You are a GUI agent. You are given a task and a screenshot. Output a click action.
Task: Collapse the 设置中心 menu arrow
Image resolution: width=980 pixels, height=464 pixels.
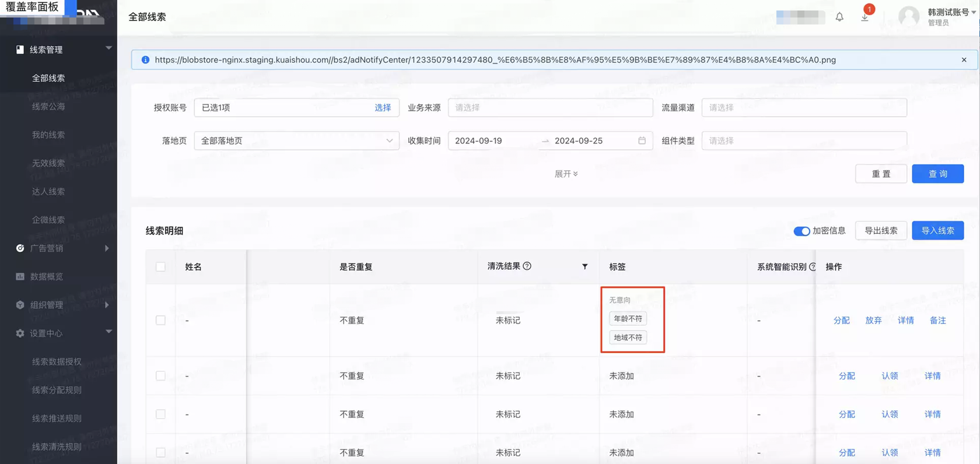point(108,332)
